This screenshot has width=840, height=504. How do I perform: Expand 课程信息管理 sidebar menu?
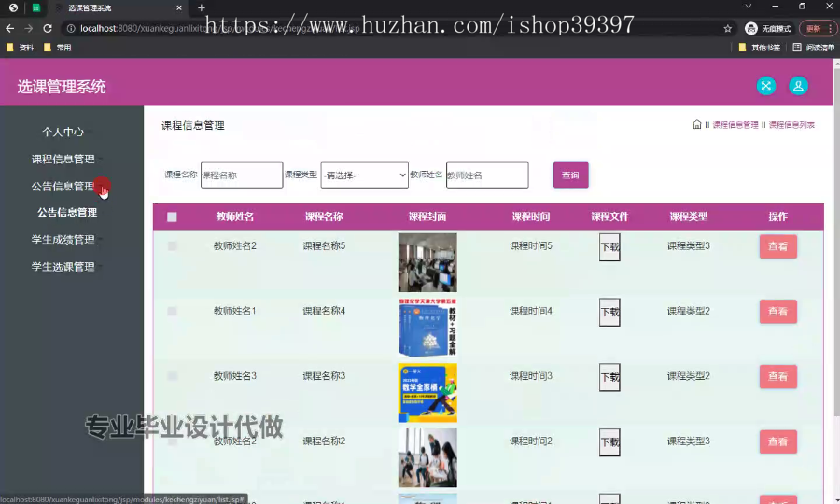click(x=63, y=159)
